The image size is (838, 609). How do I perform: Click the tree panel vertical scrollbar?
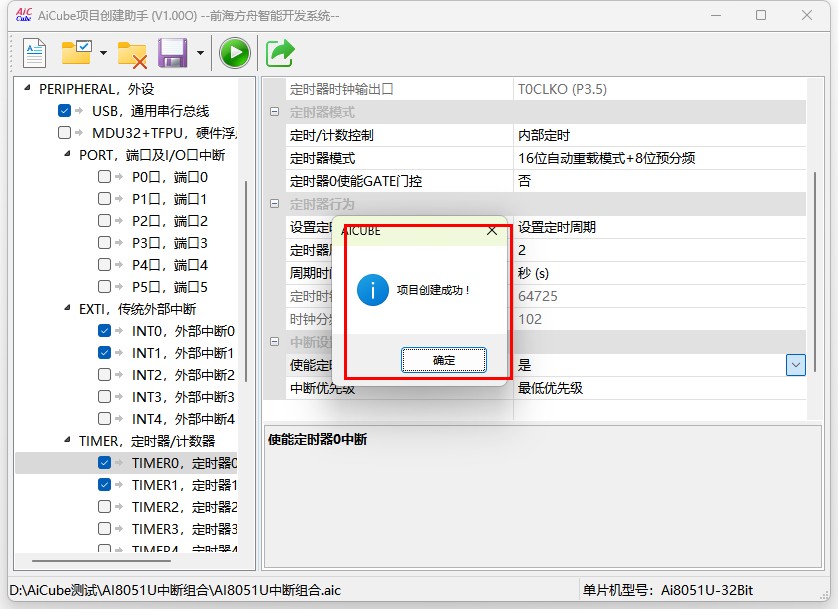pos(246,282)
